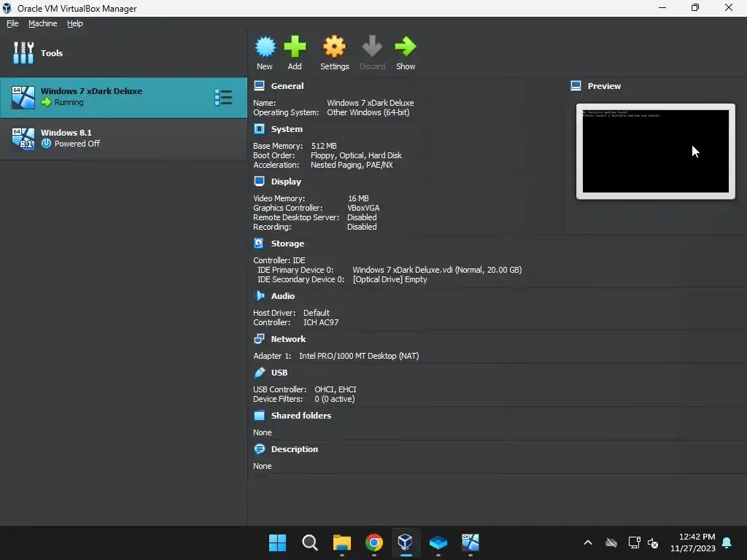
Task: Click the Shared folders section icon
Action: point(259,415)
